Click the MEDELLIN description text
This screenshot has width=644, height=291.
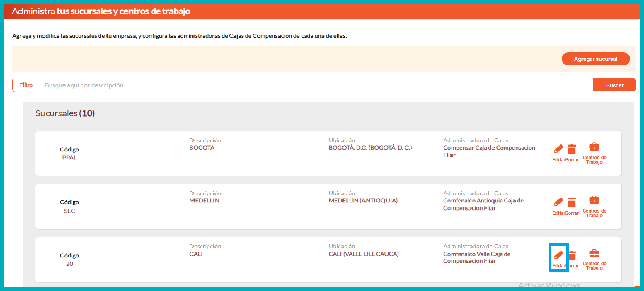coord(204,201)
